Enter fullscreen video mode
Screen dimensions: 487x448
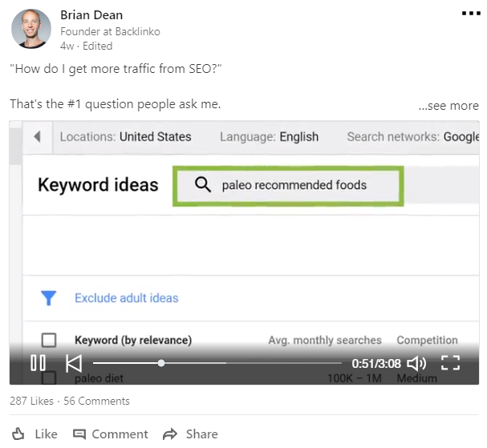click(450, 363)
